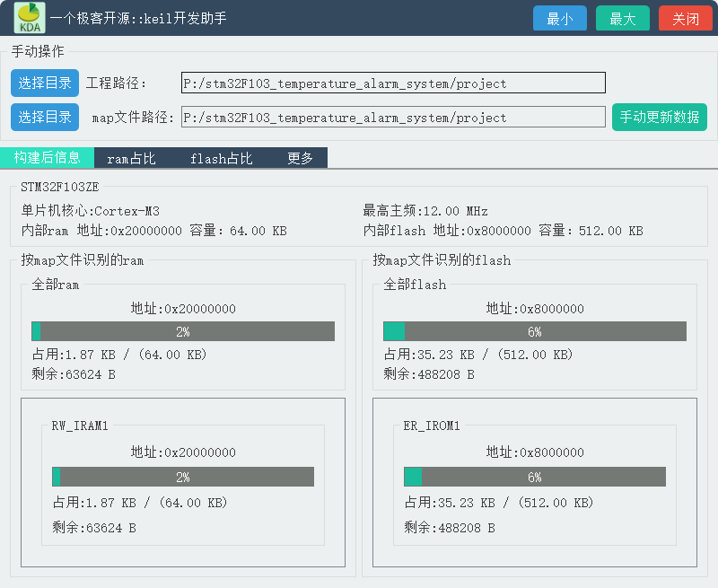The image size is (718, 588).
Task: Click the KDA application logo icon
Action: point(28,16)
